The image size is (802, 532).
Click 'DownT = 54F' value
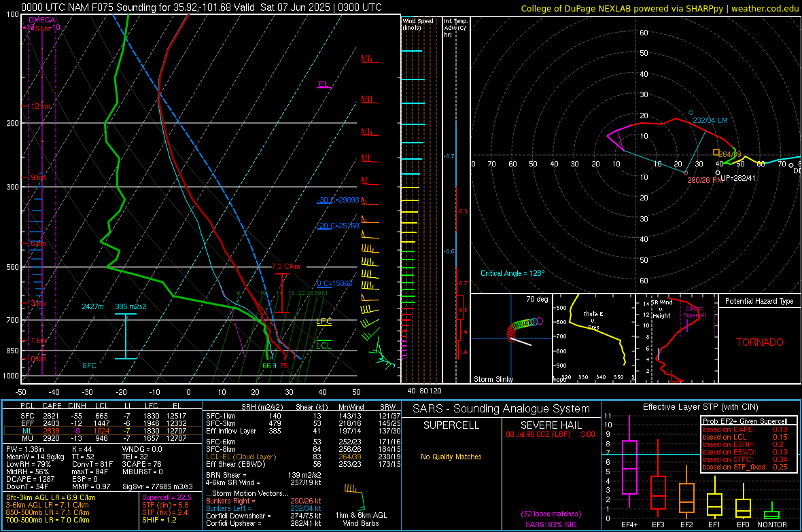coord(27,486)
